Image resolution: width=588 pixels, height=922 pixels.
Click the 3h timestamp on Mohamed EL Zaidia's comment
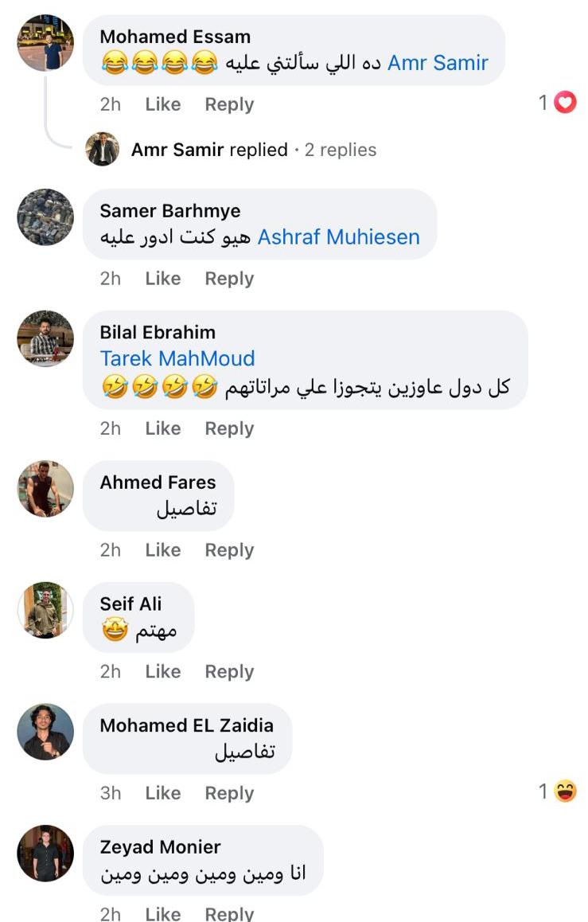point(111,793)
